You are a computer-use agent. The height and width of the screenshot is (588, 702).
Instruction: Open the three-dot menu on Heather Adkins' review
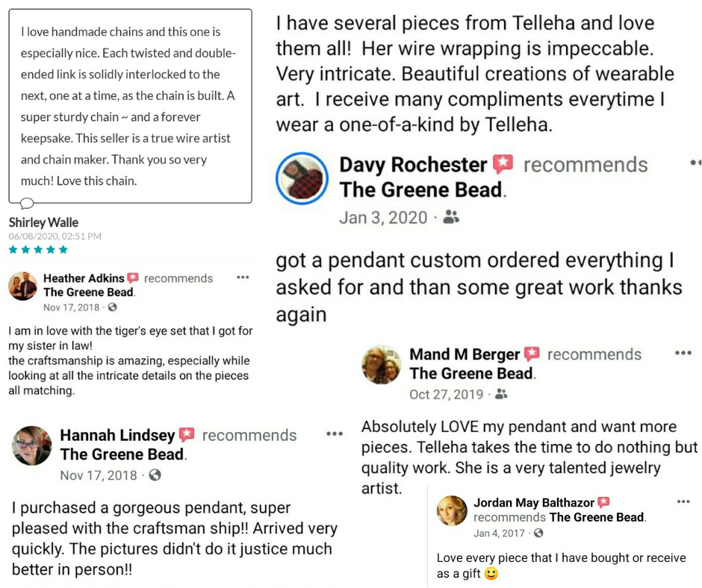[243, 278]
